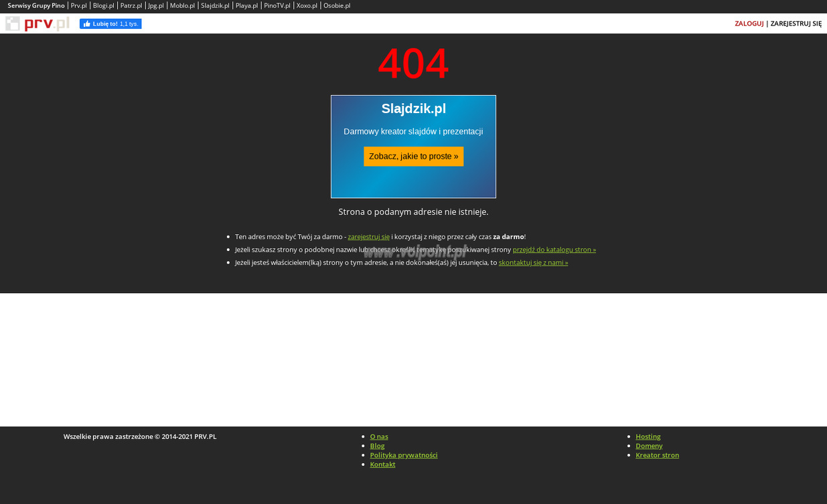Open Slajdzik.pl in top service bar
The width and height of the screenshot is (827, 504).
pyautogui.click(x=215, y=5)
